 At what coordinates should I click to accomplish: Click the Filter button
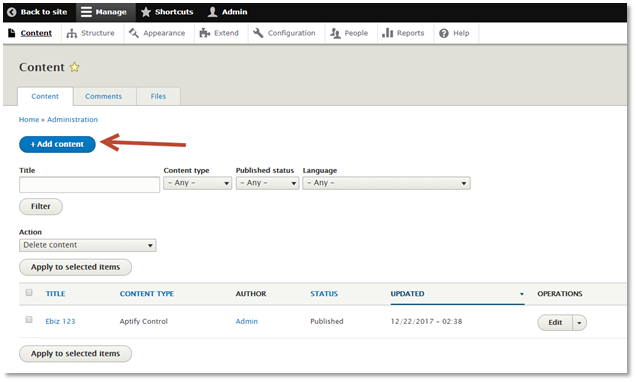(x=41, y=207)
